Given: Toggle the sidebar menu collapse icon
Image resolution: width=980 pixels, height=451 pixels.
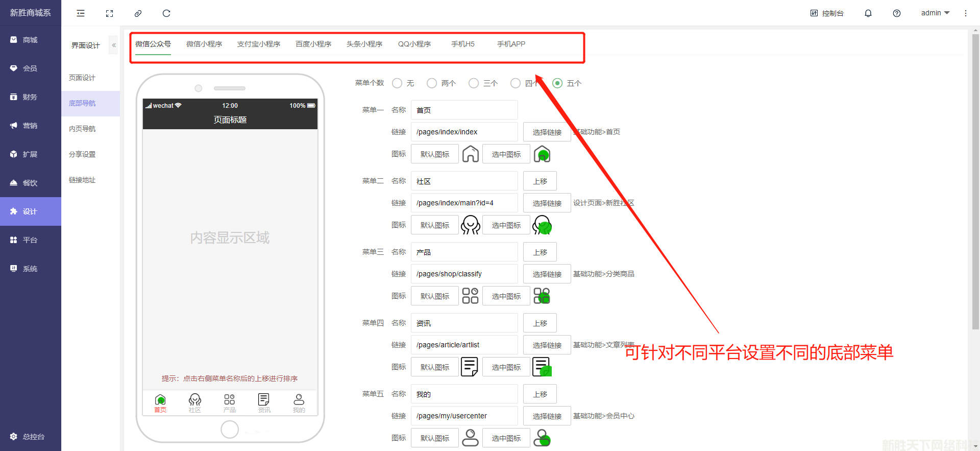Looking at the screenshot, I should (81, 13).
